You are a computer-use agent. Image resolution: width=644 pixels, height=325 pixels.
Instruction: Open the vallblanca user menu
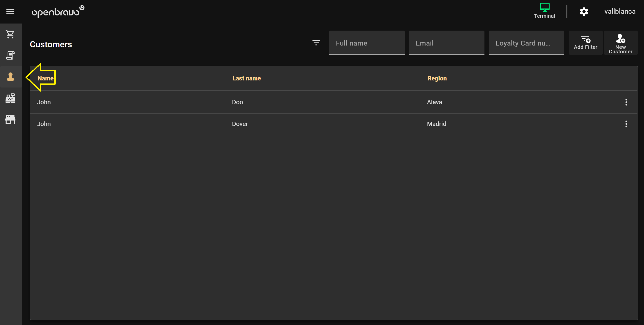(x=620, y=12)
